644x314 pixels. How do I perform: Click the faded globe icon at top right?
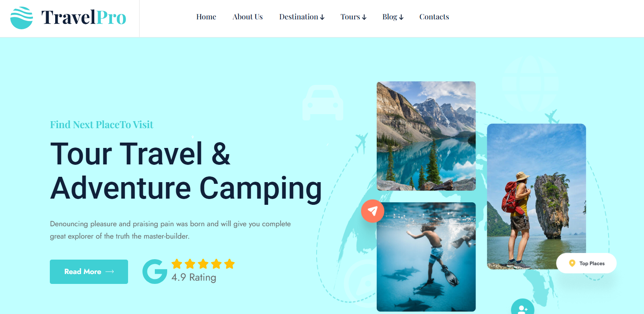point(530,84)
